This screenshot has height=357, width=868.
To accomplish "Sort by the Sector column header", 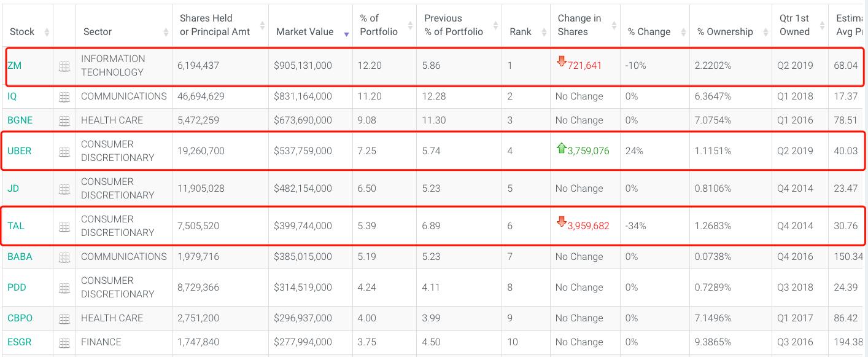I will tap(98, 32).
